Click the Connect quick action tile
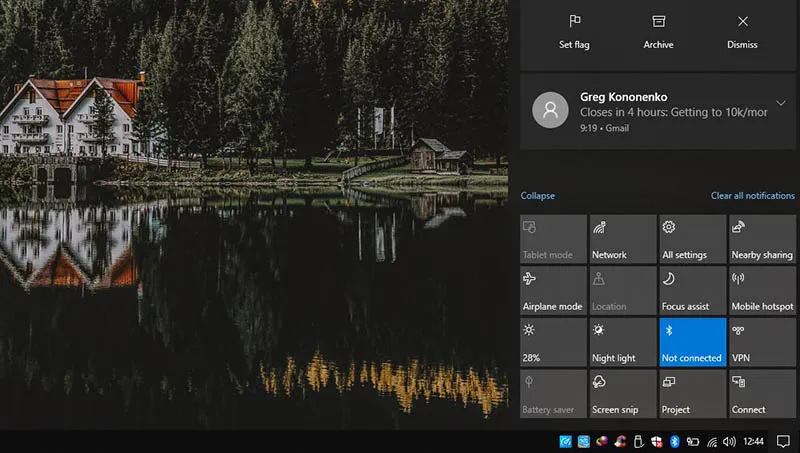The height and width of the screenshot is (453, 800). 762,394
